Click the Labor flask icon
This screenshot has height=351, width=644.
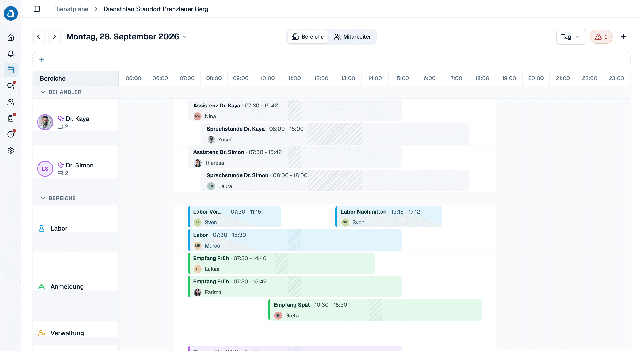[42, 228]
